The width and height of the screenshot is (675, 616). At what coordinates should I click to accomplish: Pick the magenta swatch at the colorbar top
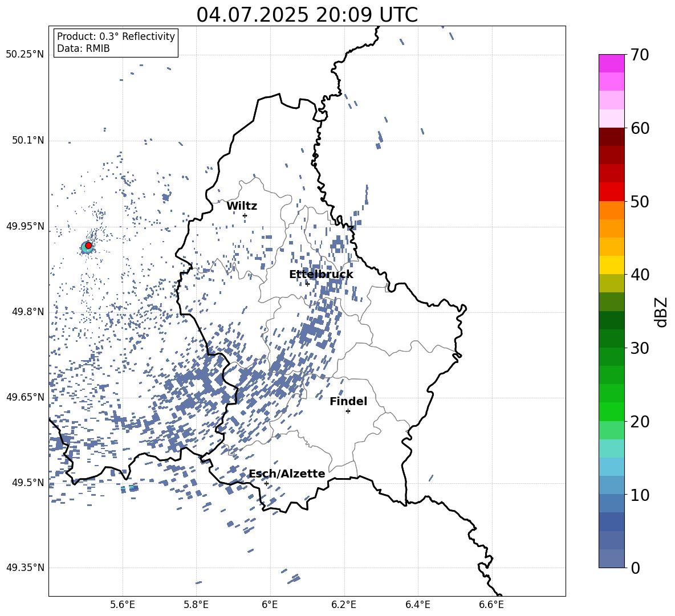click(611, 64)
